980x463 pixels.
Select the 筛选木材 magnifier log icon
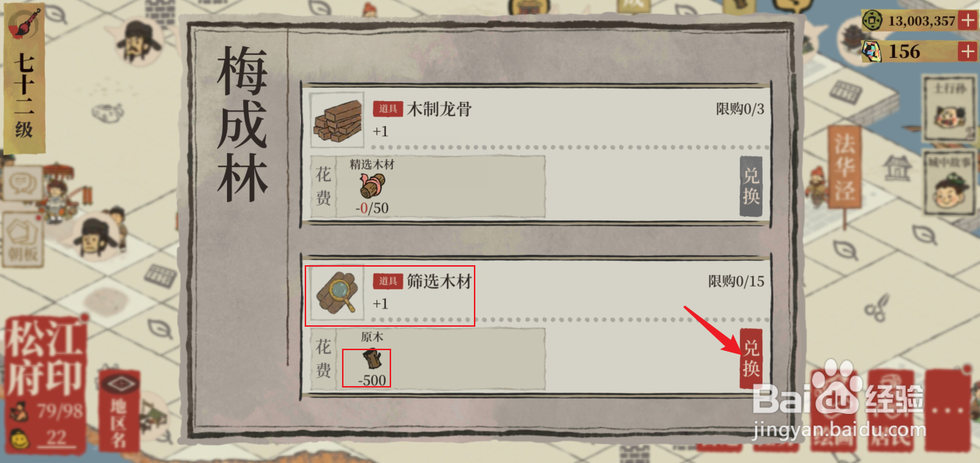[x=338, y=293]
